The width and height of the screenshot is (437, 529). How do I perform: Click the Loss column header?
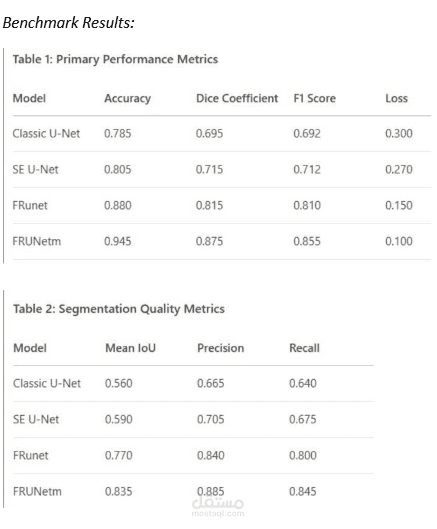click(397, 98)
